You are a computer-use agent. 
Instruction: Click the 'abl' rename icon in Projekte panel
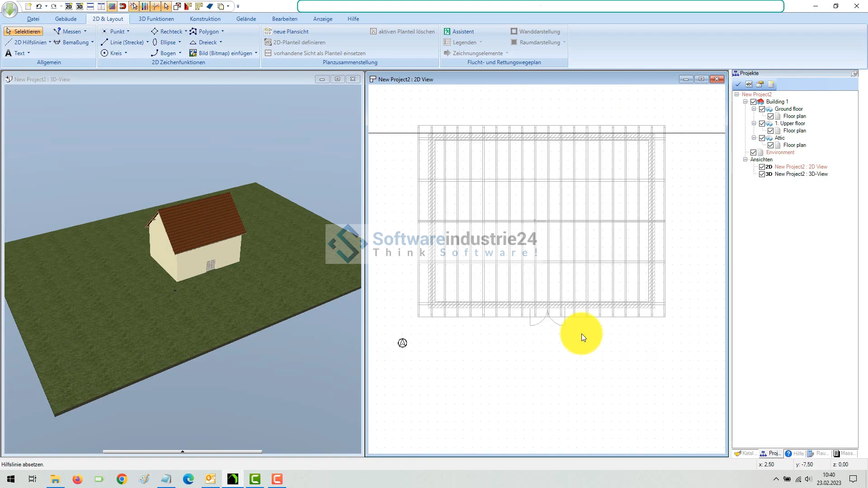(x=749, y=84)
